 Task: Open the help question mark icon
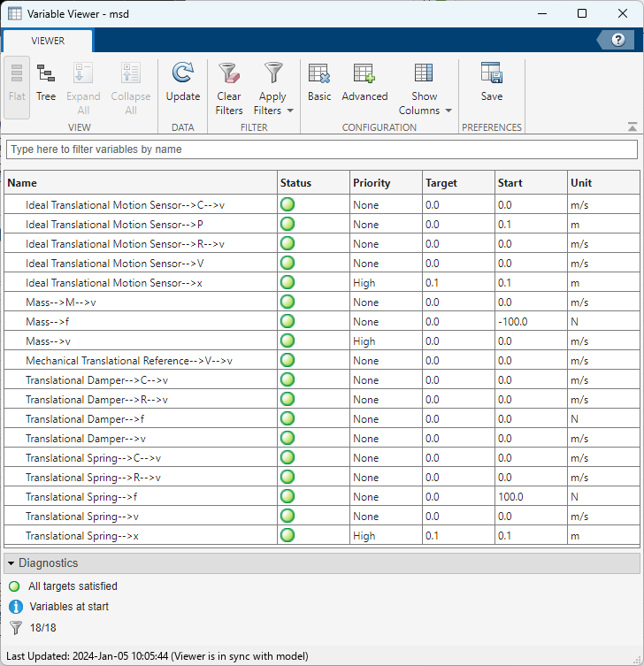[617, 40]
